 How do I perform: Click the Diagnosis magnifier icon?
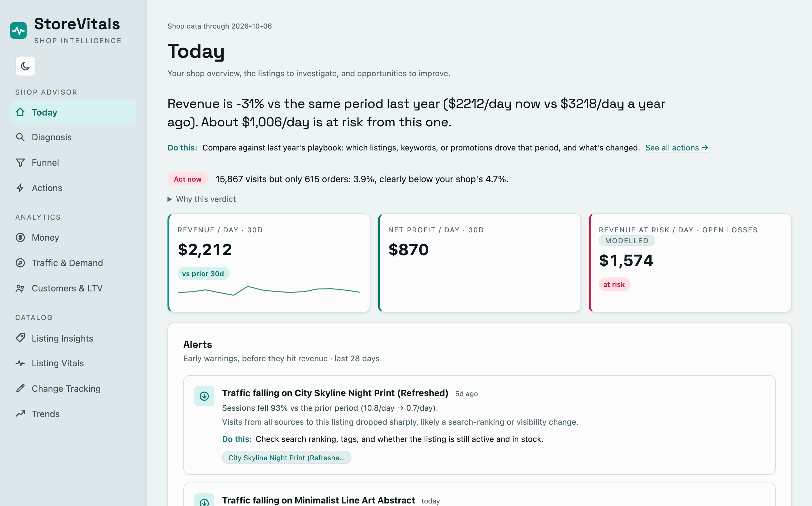coord(20,137)
